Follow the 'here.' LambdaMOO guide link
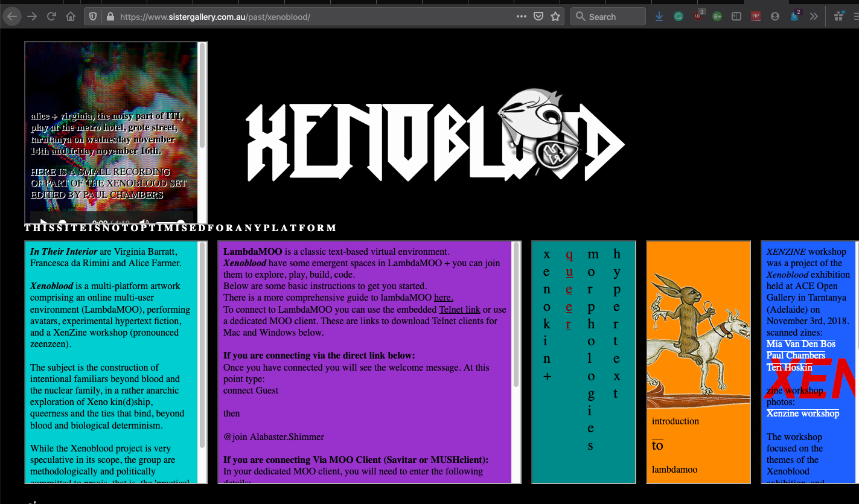Viewport: 859px width, 504px height. click(443, 298)
